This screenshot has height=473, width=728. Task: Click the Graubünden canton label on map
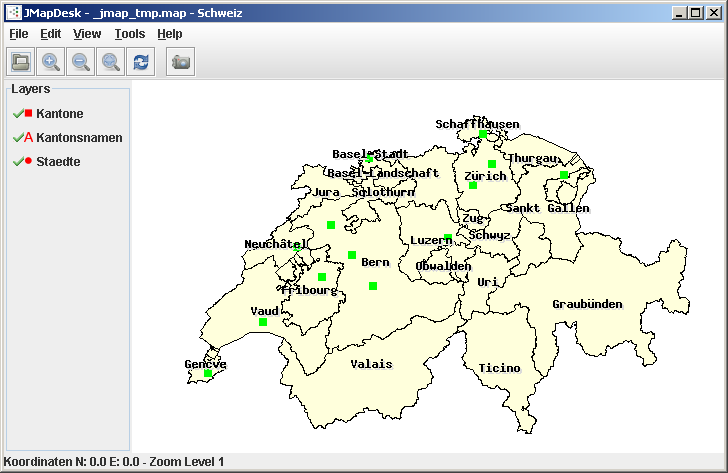(x=587, y=304)
